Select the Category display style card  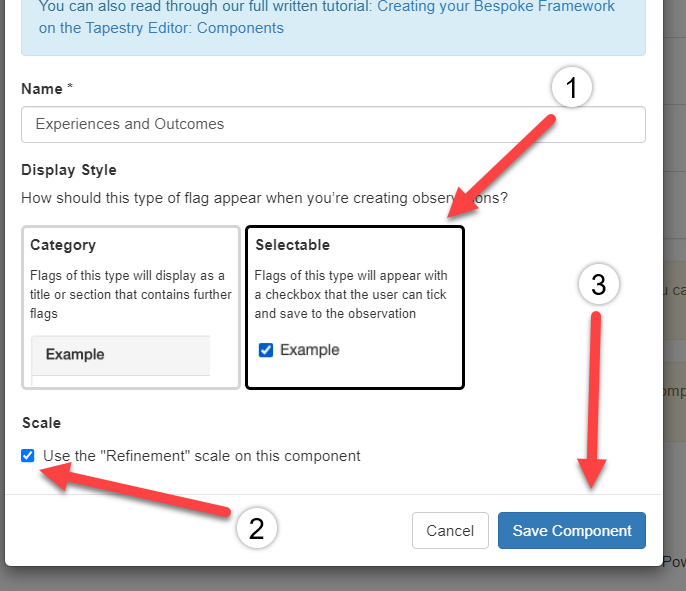[x=131, y=307]
